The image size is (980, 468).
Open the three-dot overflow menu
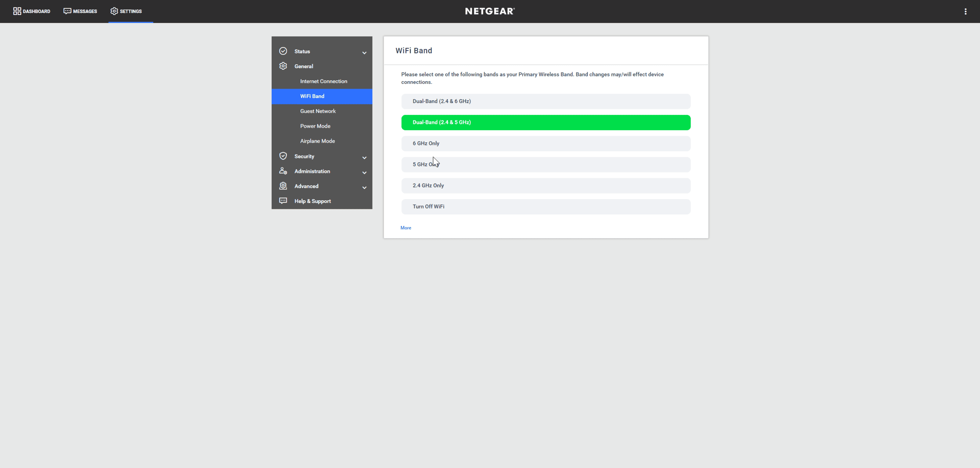point(965,11)
